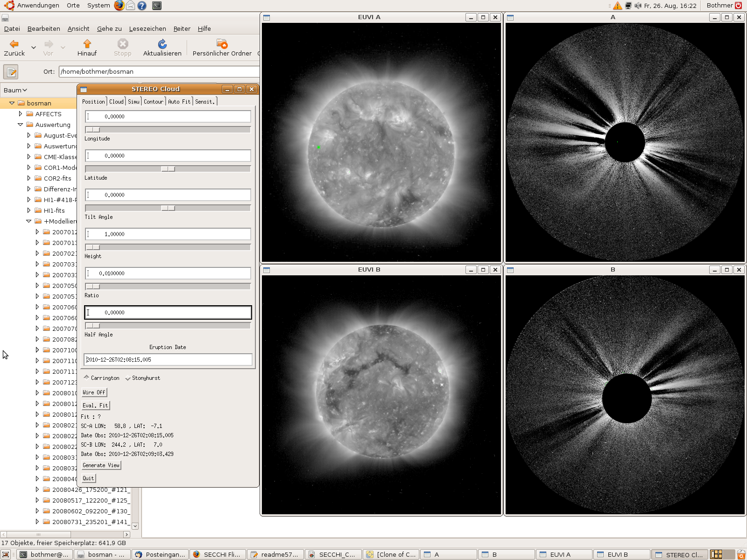Open the workspace switcher icon
Screen dimensions: 747x560
[x=722, y=554]
